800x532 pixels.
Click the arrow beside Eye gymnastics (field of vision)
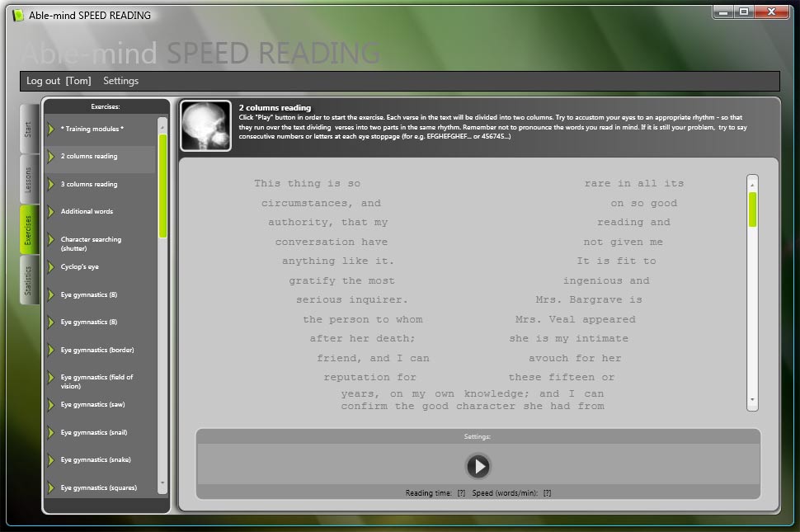51,378
